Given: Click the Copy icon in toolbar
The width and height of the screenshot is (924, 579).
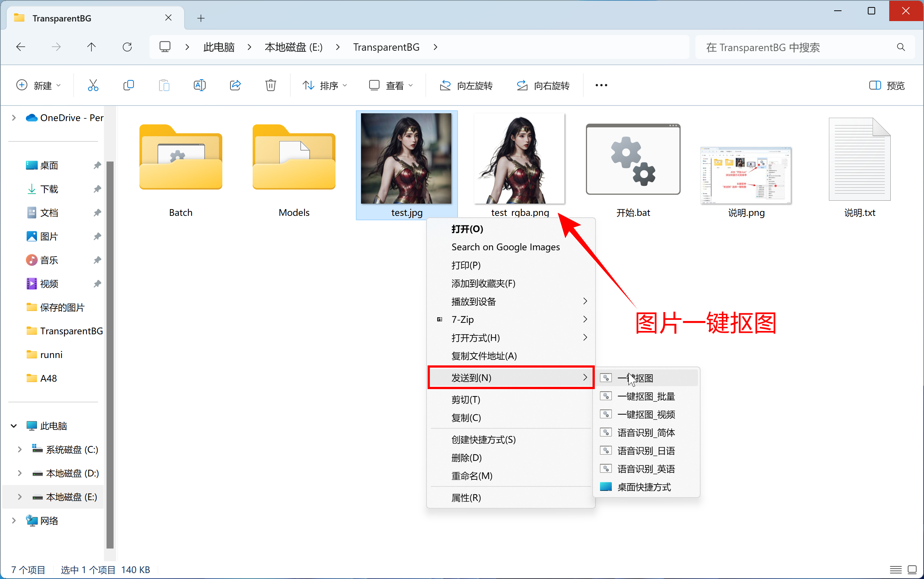Looking at the screenshot, I should coord(129,85).
